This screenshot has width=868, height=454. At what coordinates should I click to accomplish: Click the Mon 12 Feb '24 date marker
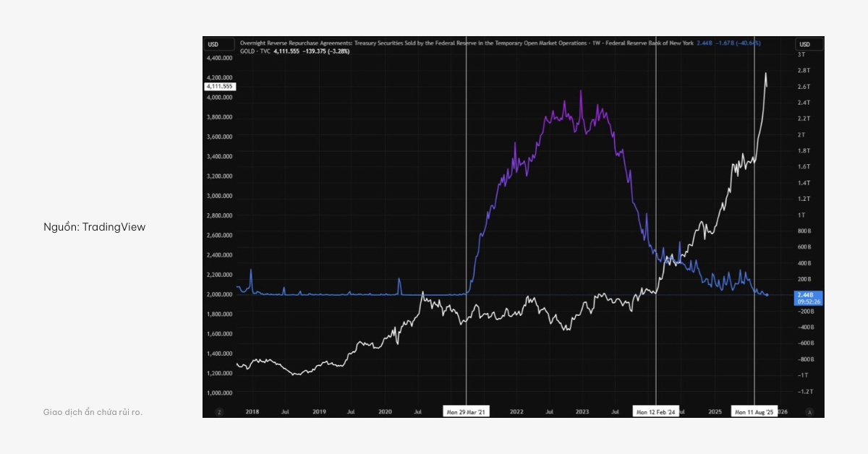(x=656, y=411)
